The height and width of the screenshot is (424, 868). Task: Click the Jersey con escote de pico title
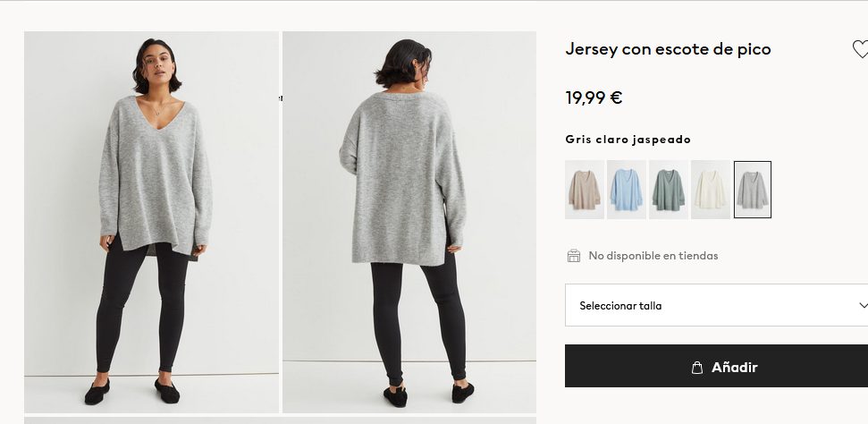tap(668, 49)
